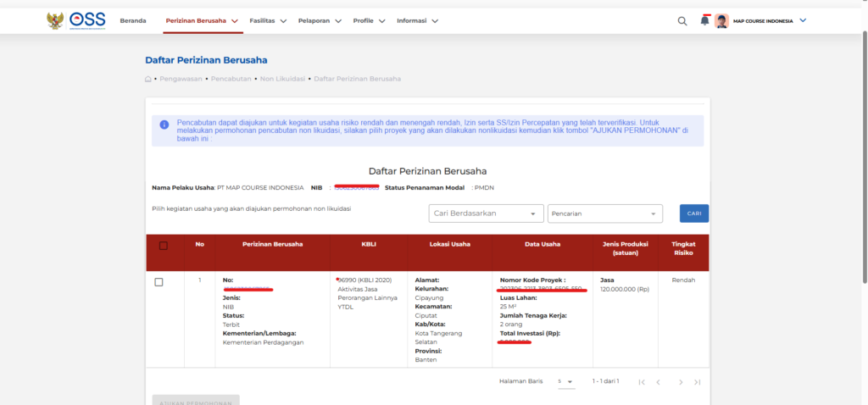Open the Pelaporan menu
This screenshot has height=405, width=868.
(320, 20)
